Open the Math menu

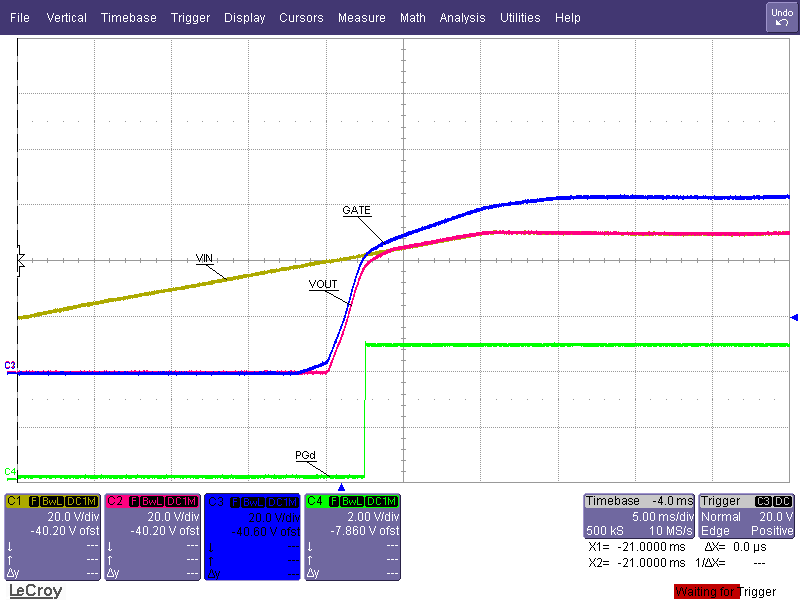412,18
